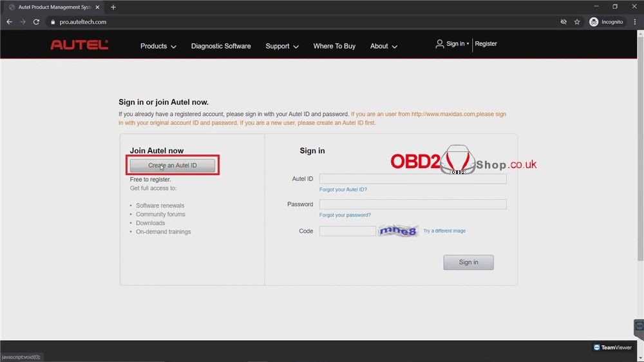Image resolution: width=644 pixels, height=362 pixels.
Task: Click the TeamViewer logo in the bottom bar
Action: point(612,347)
